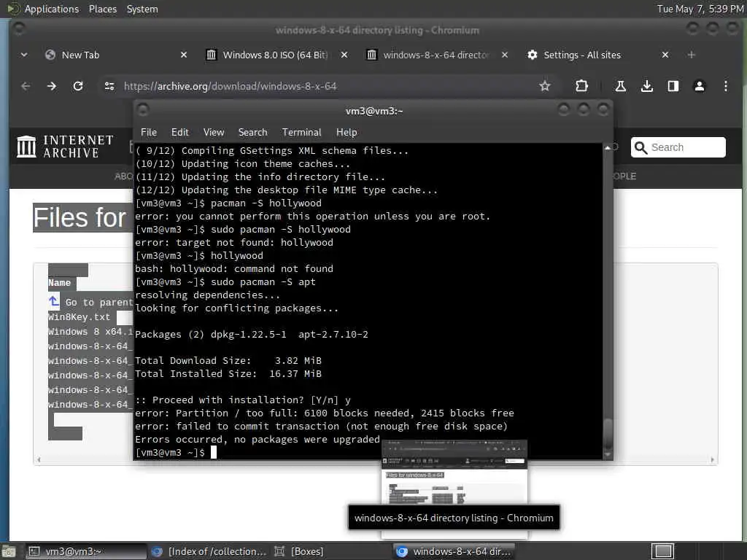The height and width of the screenshot is (560, 747).
Task: Open Applications menu in top panel
Action: (x=52, y=9)
